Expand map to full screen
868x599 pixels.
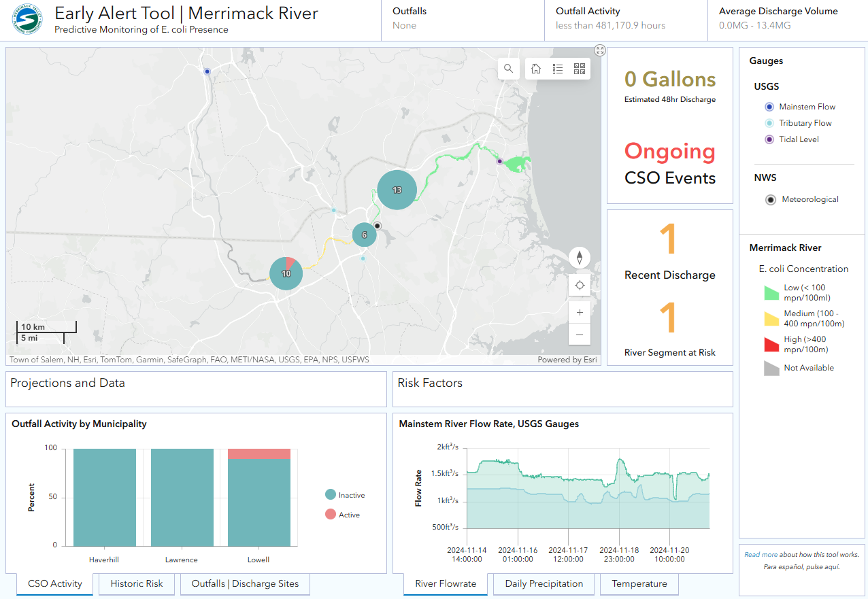click(x=599, y=50)
